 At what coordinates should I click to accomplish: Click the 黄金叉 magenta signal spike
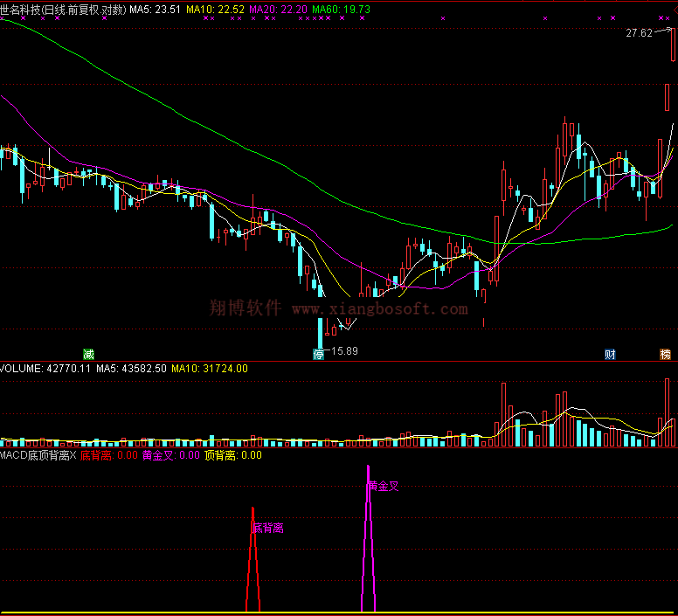368,542
